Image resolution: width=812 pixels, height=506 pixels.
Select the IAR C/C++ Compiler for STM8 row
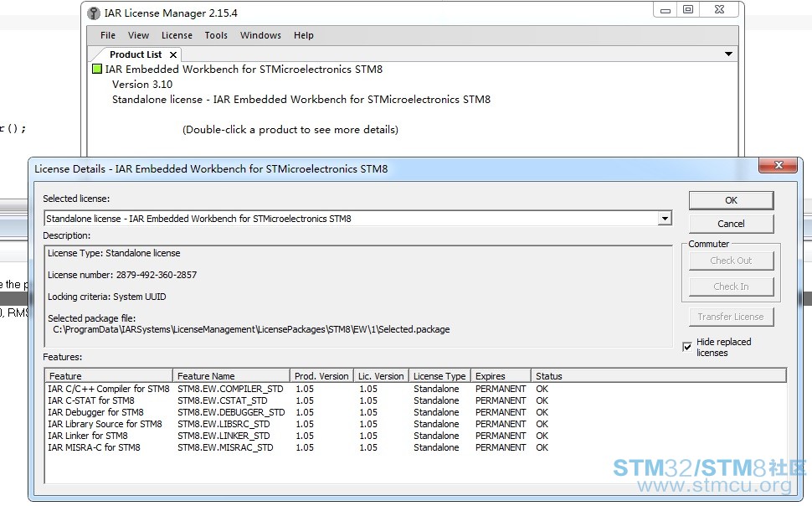click(x=415, y=389)
